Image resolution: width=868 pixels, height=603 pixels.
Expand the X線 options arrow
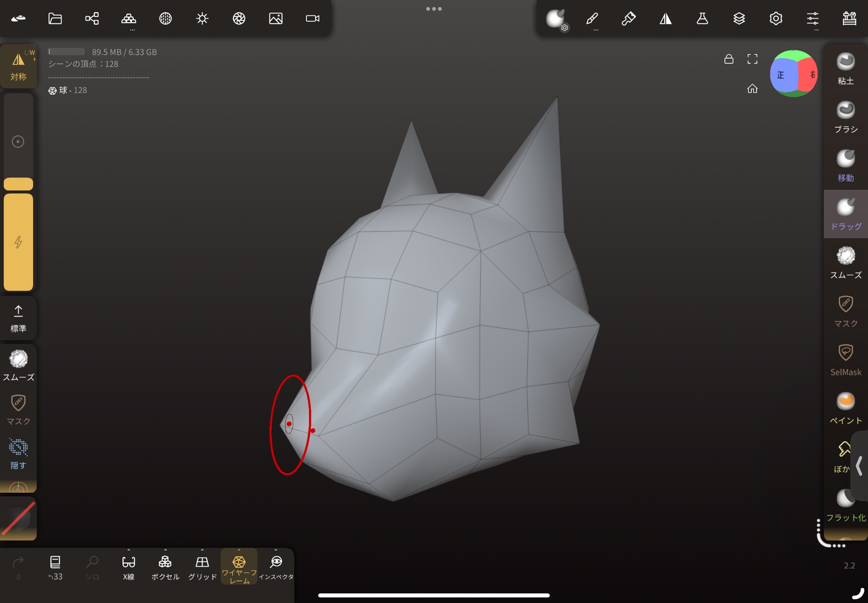point(128,550)
